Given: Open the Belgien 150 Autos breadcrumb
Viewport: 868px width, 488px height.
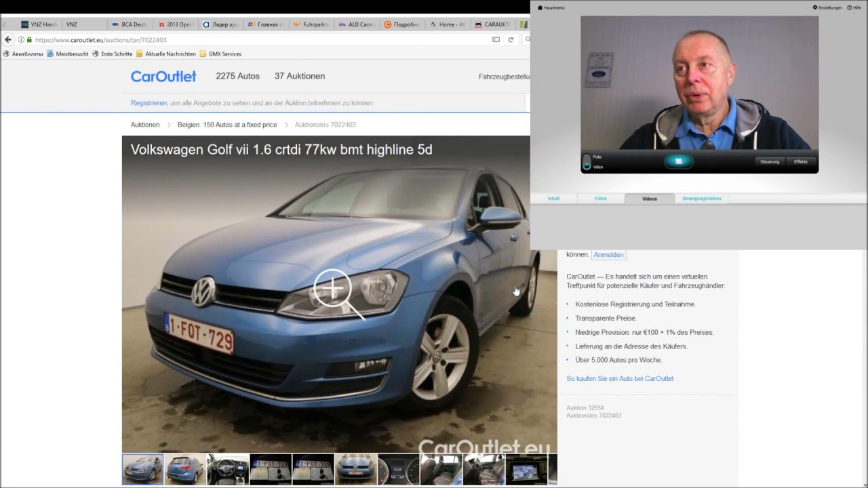Looking at the screenshot, I should point(227,125).
